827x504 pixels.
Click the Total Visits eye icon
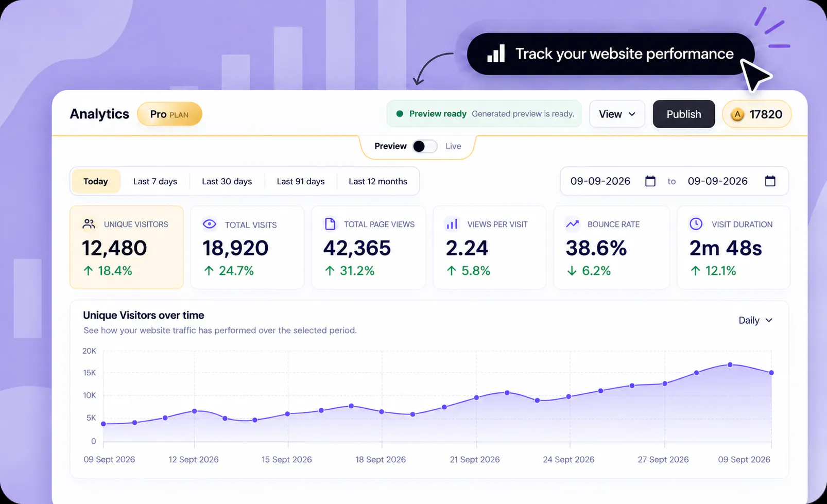[209, 224]
